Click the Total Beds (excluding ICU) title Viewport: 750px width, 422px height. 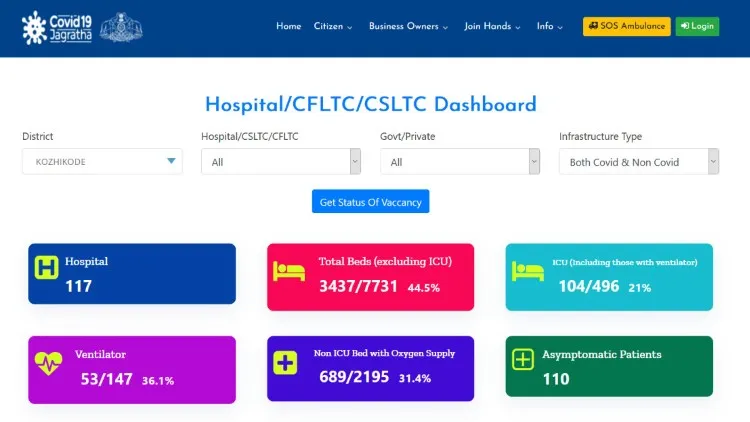[385, 261]
